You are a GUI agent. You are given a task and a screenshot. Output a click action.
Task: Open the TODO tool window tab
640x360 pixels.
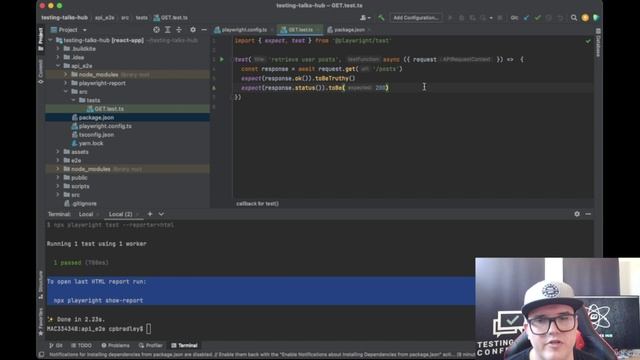coord(81,345)
